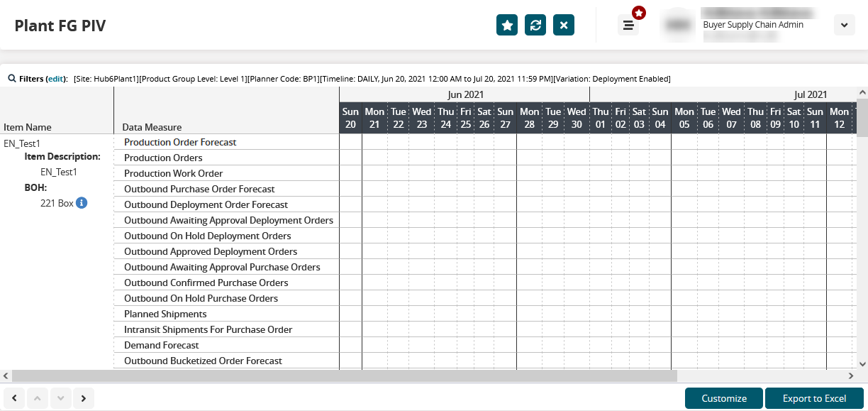The image size is (868, 411).
Task: Click the filters magnifier icon
Action: pyautogui.click(x=12, y=79)
